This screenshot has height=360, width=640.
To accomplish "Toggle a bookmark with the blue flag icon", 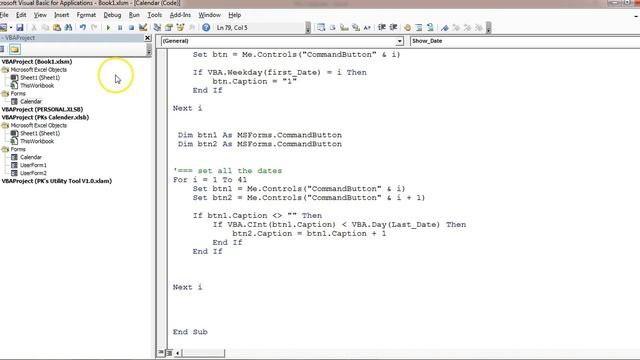I will pos(444,27).
